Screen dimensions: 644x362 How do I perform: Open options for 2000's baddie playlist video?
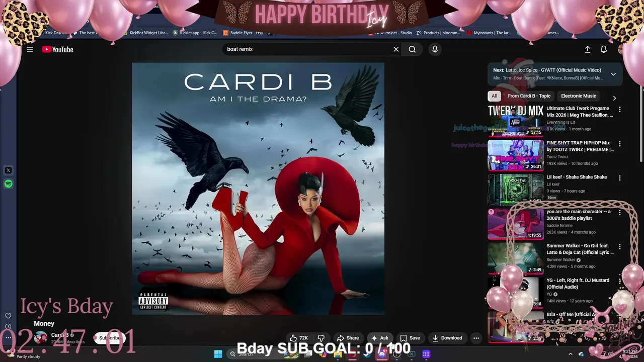pos(620,213)
